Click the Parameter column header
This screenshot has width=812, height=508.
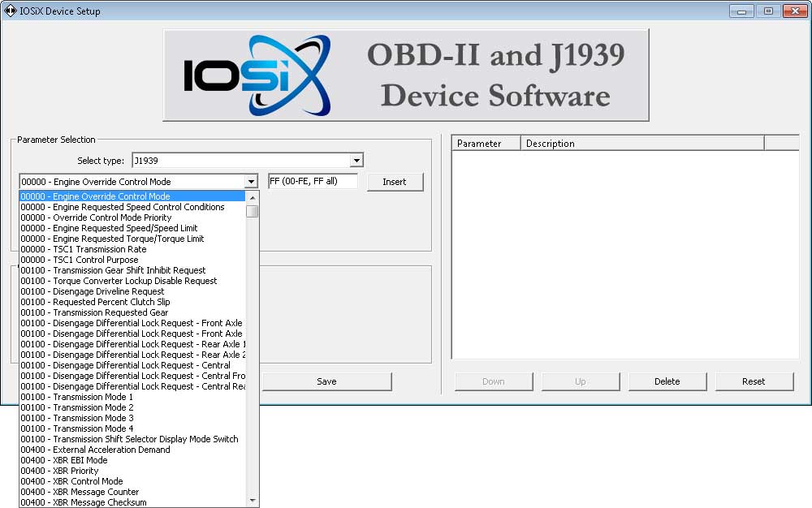click(x=486, y=144)
